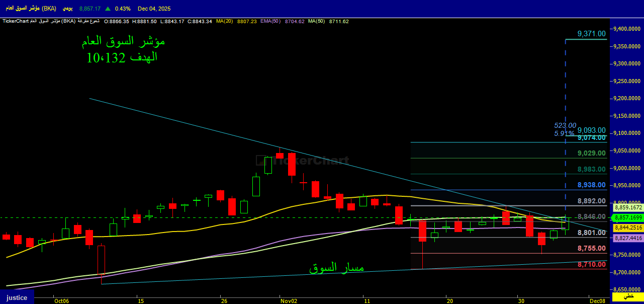Image resolution: width=644 pixels, height=304 pixels.
Task: Select the blue 8,938.00 Fibonacci level
Action: (591, 185)
